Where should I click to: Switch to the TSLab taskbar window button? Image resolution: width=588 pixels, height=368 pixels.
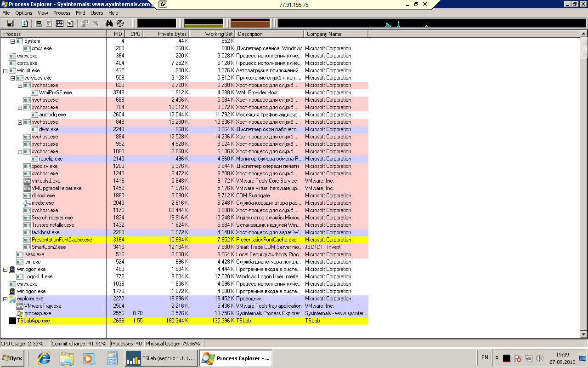161,358
